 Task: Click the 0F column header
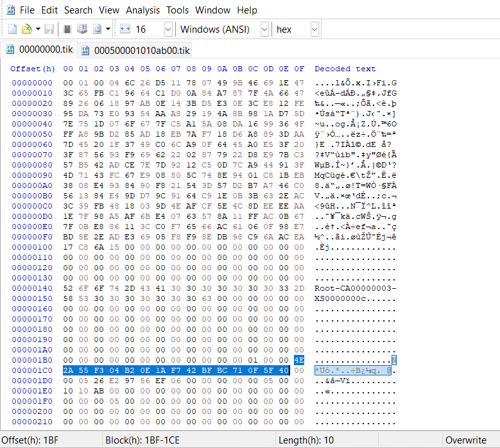click(x=299, y=69)
